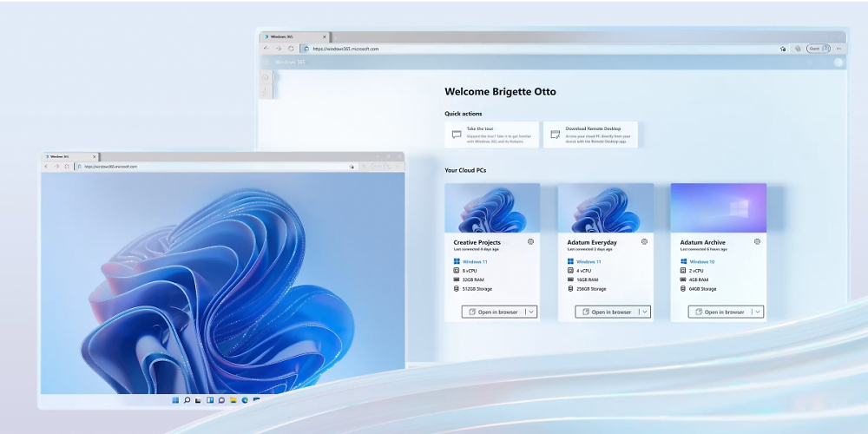
Task: Go forward in the rear Windows 365 browser
Action: point(279,49)
